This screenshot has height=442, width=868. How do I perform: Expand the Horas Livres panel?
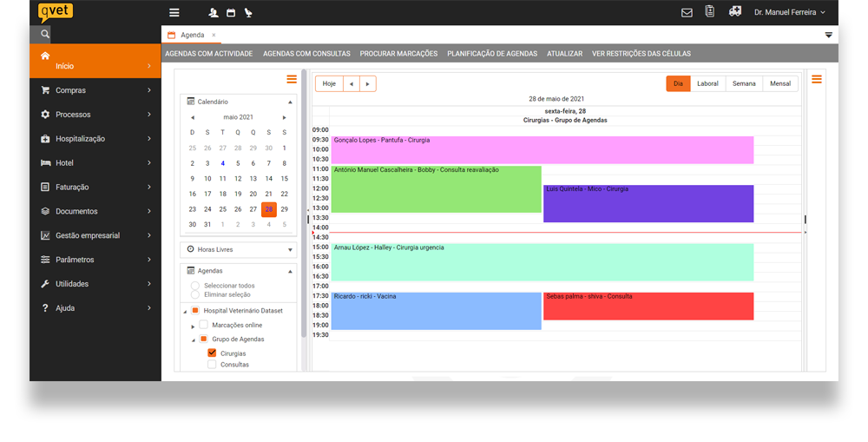coord(290,250)
